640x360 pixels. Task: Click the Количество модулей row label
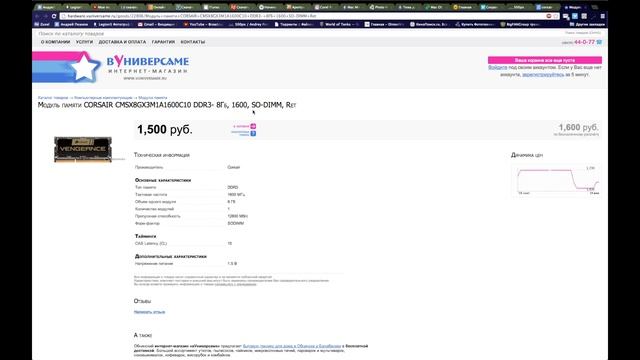coord(154,209)
